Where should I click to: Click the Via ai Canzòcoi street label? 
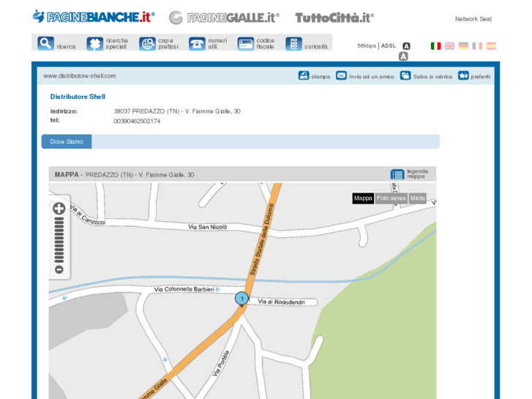point(88,215)
